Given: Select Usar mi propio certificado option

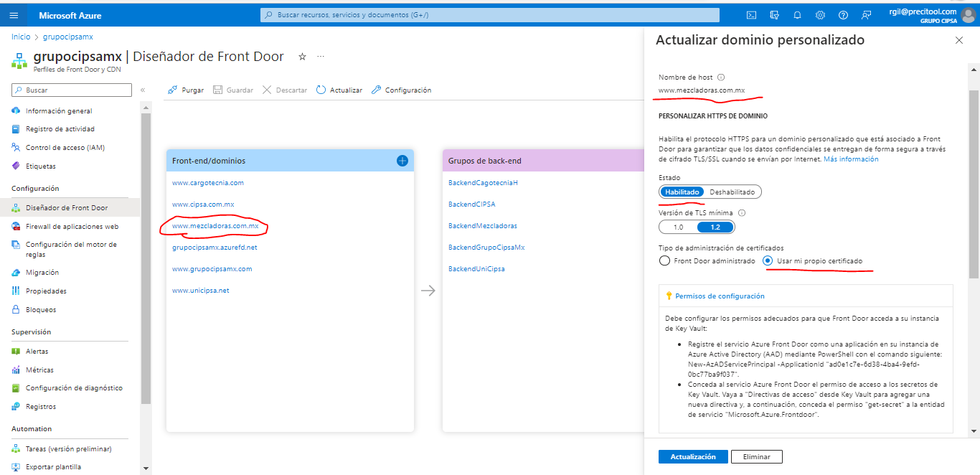Looking at the screenshot, I should (x=813, y=261).
